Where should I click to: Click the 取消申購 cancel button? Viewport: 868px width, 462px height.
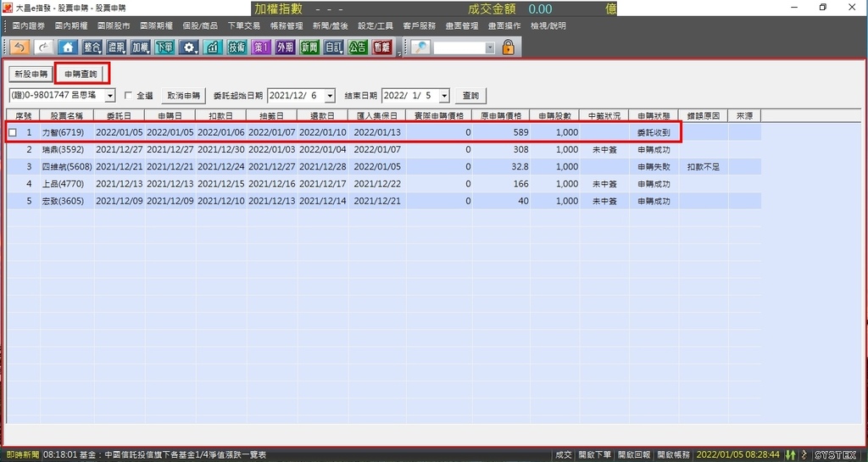pyautogui.click(x=183, y=96)
